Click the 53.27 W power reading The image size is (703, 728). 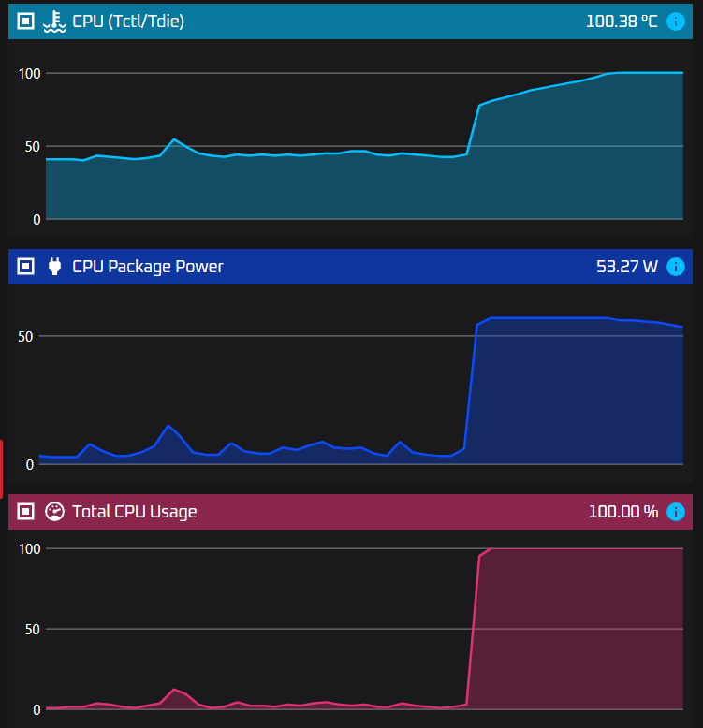[x=627, y=267]
